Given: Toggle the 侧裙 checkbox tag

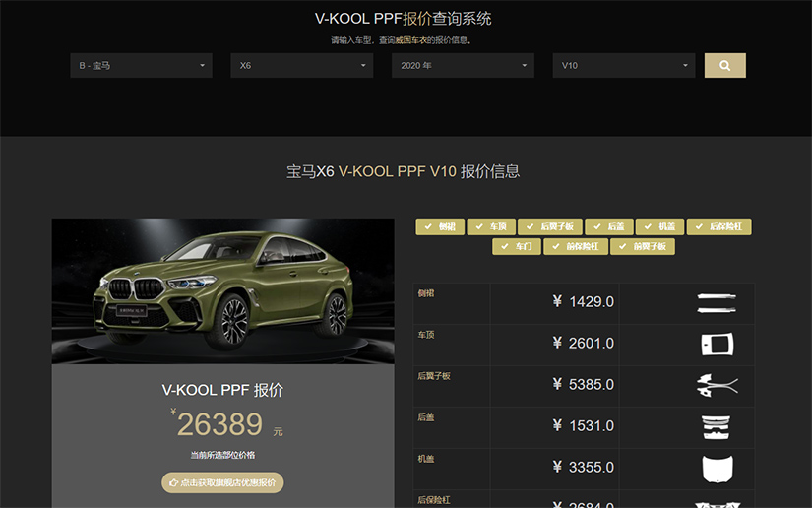Looking at the screenshot, I should pos(440,226).
